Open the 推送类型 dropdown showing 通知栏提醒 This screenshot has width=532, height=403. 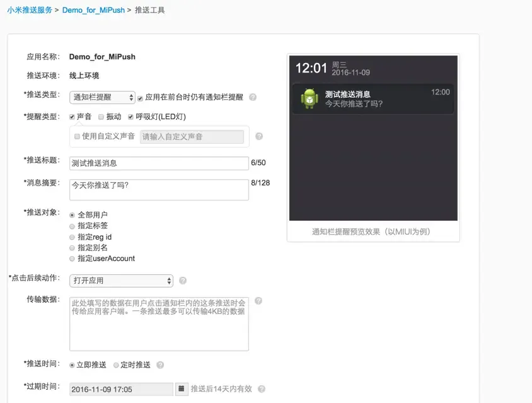102,98
